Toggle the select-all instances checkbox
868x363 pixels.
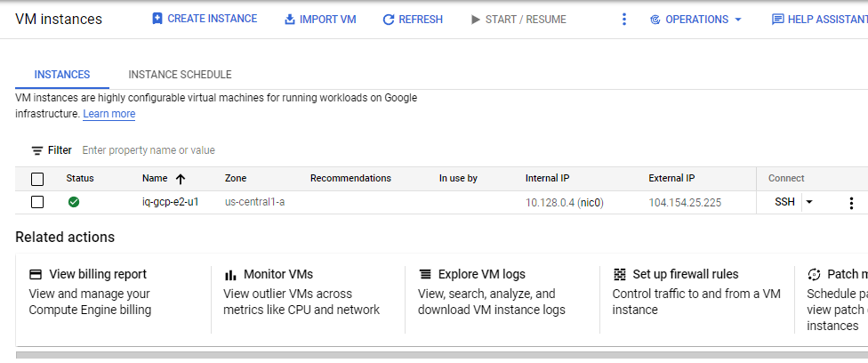(37, 179)
